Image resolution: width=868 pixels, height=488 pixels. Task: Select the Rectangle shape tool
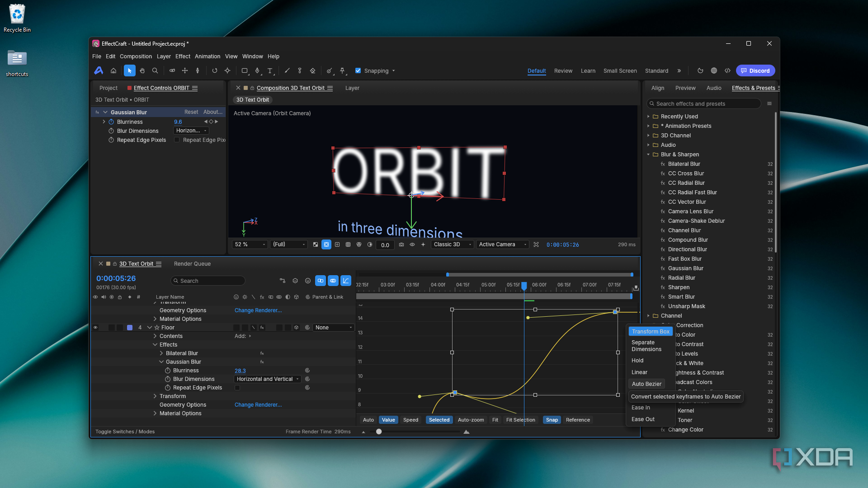point(245,70)
